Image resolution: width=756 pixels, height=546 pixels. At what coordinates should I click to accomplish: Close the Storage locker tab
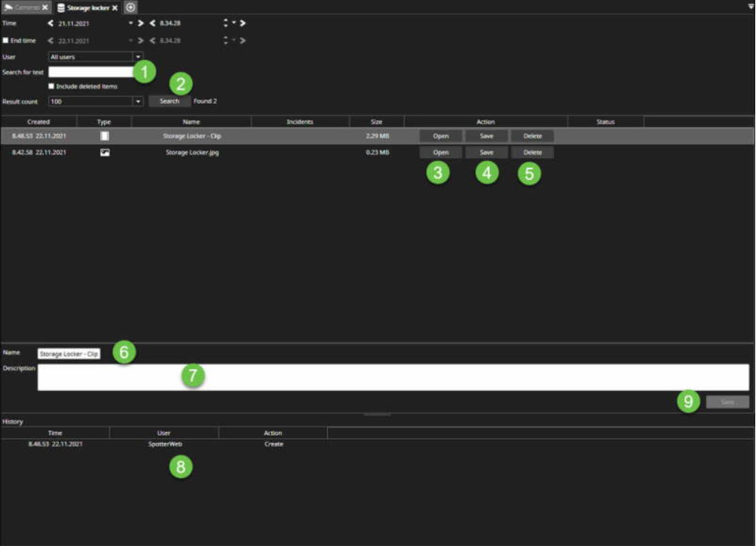115,8
